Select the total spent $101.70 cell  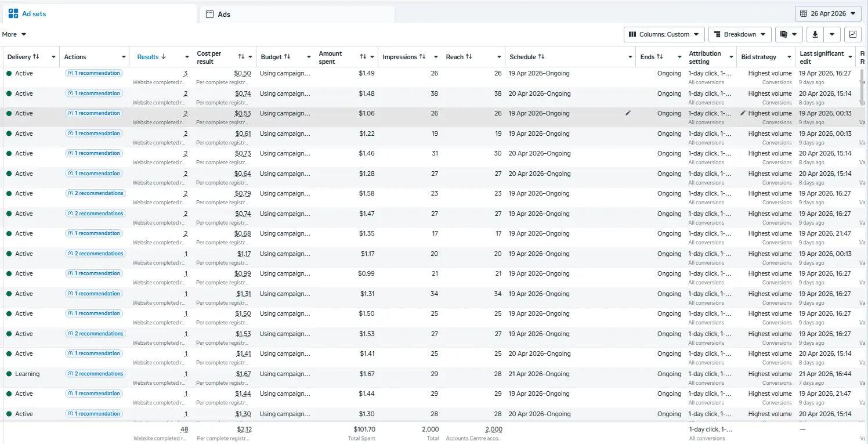(364, 429)
